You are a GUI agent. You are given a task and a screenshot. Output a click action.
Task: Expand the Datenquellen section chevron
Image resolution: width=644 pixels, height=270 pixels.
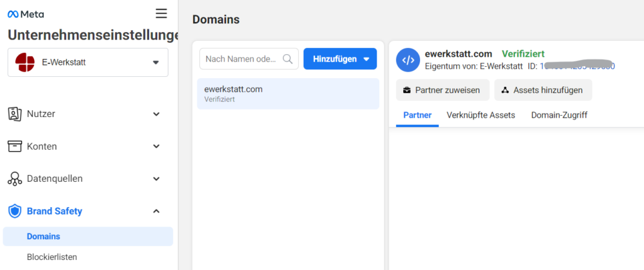point(156,179)
